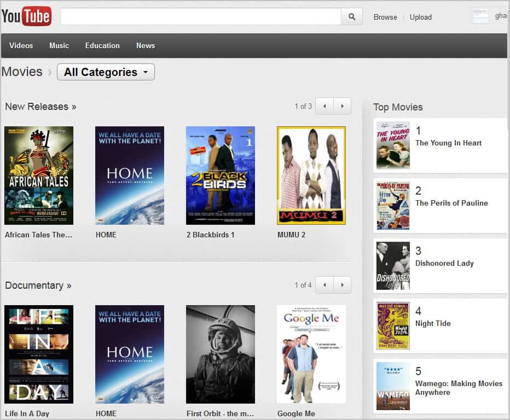Open the Videos tab

click(21, 45)
